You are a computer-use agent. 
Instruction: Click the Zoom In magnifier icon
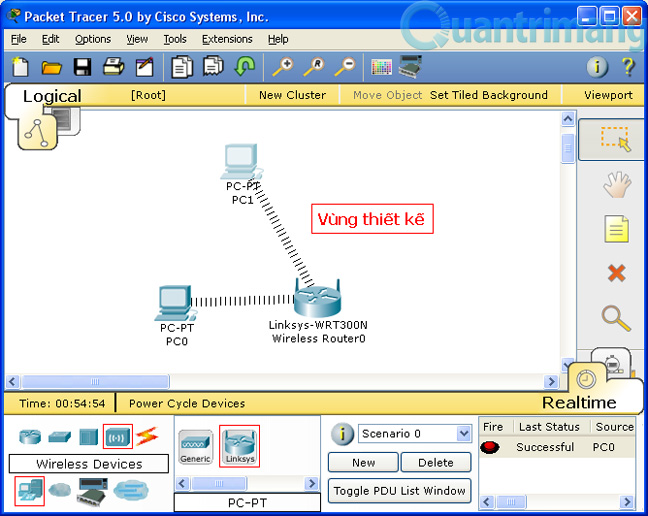[282, 68]
